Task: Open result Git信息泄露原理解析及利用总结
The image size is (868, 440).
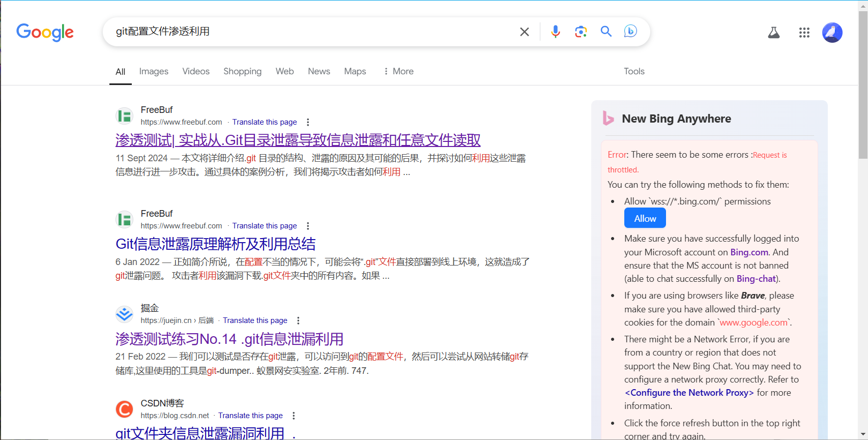Action: (216, 244)
